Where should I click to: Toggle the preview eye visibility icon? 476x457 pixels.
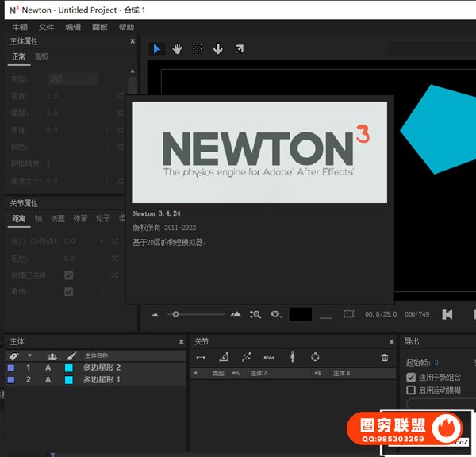[x=275, y=314]
